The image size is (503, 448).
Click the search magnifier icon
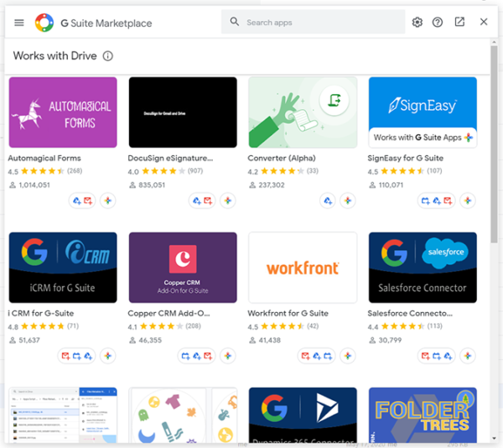tap(235, 22)
